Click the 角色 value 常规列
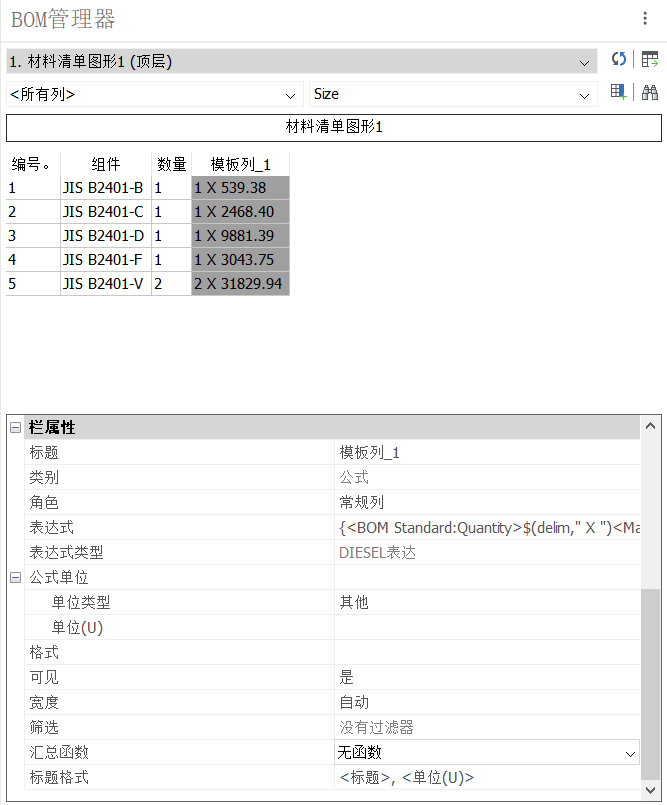The image size is (667, 805). 487,503
